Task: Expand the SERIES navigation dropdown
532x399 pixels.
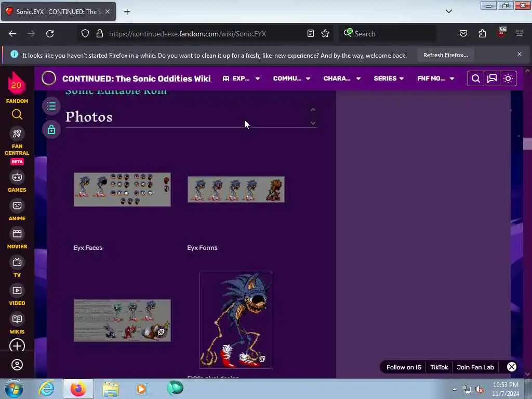Action: pos(389,78)
